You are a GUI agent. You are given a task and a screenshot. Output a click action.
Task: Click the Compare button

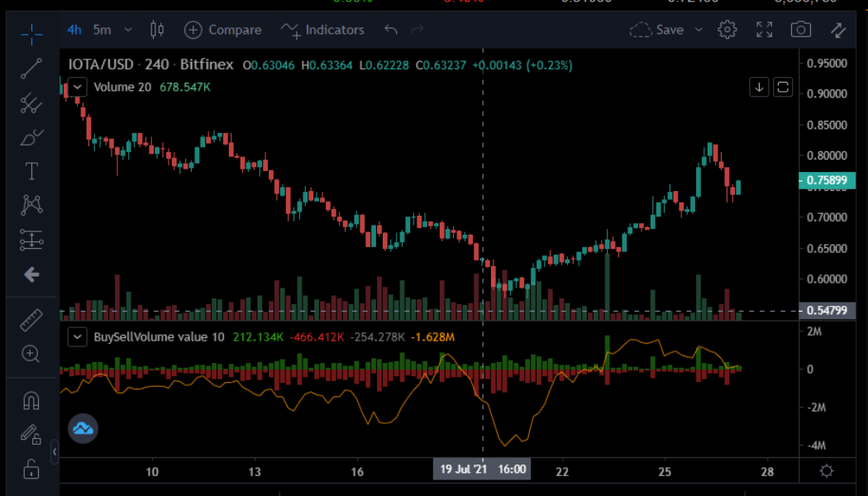tap(222, 29)
